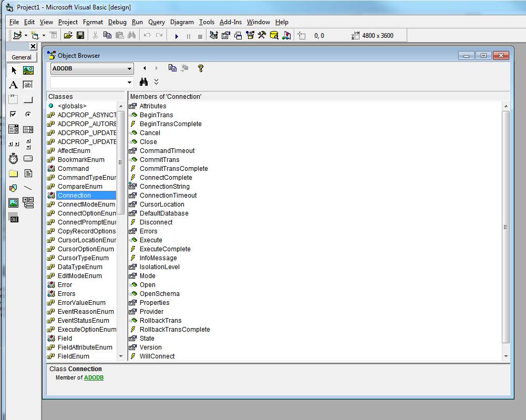Expand the search text dropdown arrow
The image size is (526, 420).
(x=129, y=83)
